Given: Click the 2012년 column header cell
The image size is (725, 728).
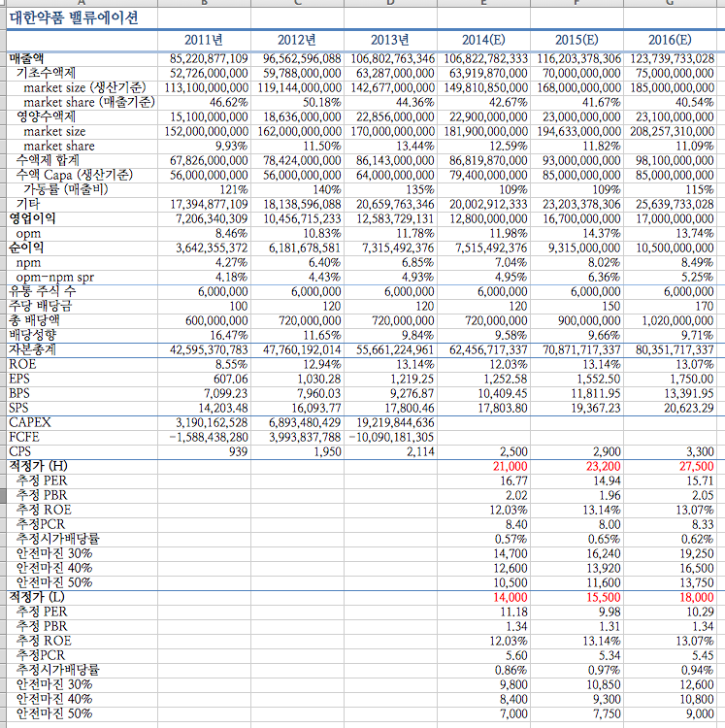Looking at the screenshot, I should (298, 40).
